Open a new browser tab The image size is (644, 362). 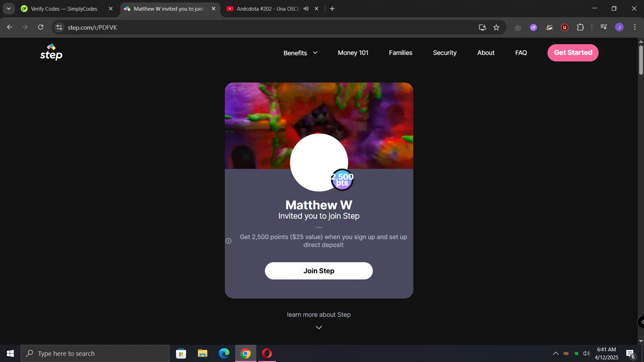332,9
